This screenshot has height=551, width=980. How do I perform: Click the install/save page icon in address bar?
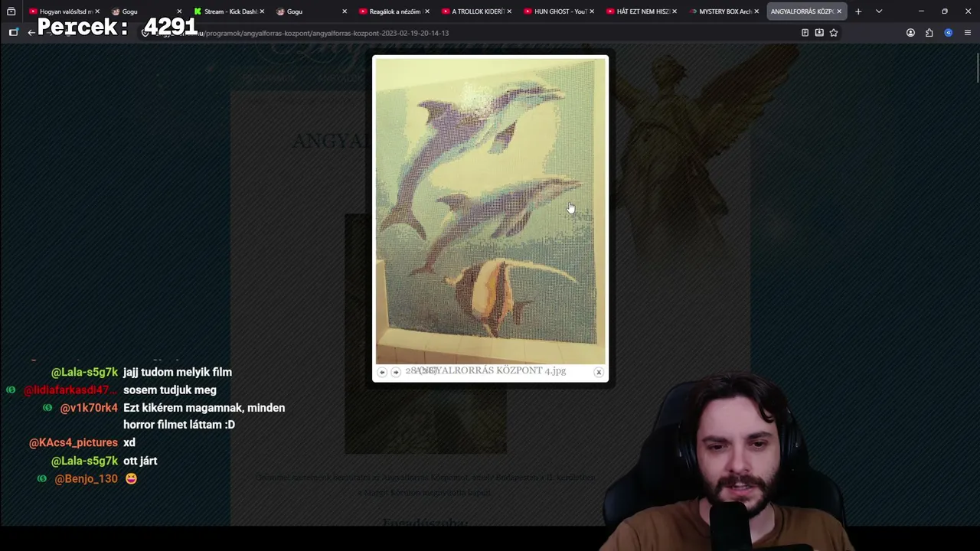[819, 33]
